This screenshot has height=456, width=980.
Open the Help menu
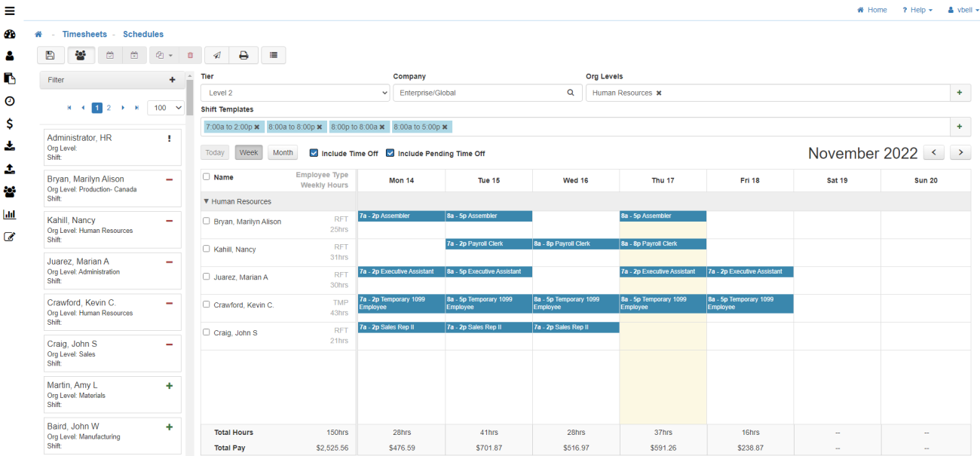(x=917, y=10)
